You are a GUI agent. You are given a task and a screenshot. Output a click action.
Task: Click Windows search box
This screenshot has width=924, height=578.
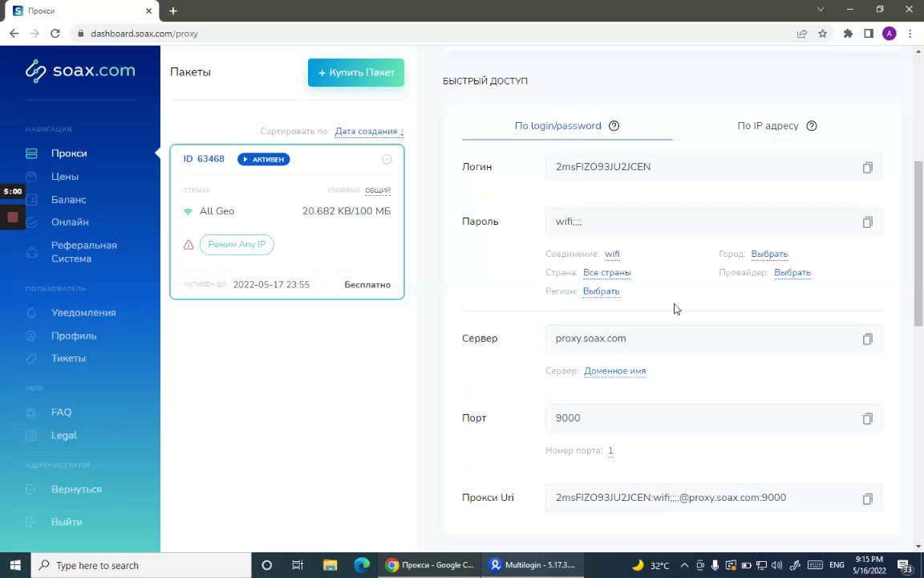[x=141, y=565]
